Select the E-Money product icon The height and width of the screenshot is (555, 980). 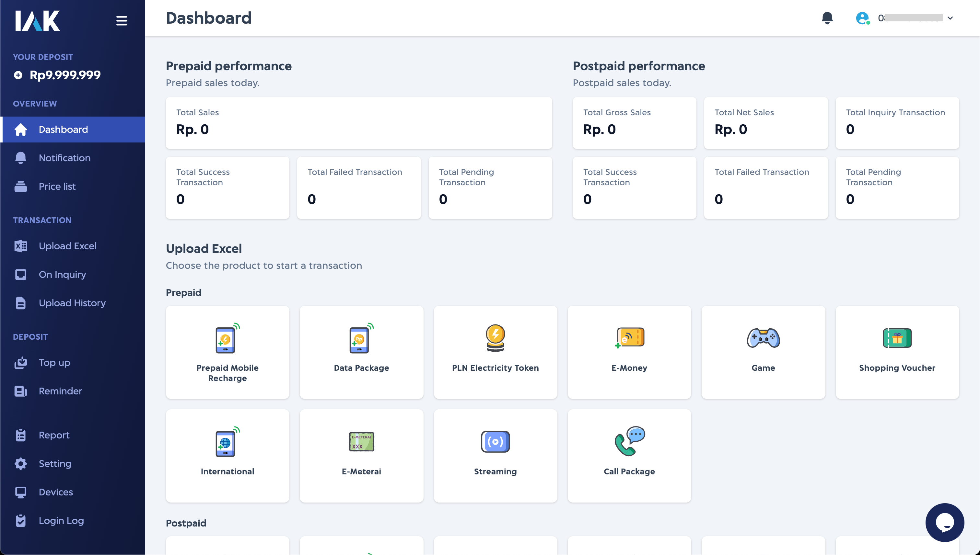(x=629, y=338)
